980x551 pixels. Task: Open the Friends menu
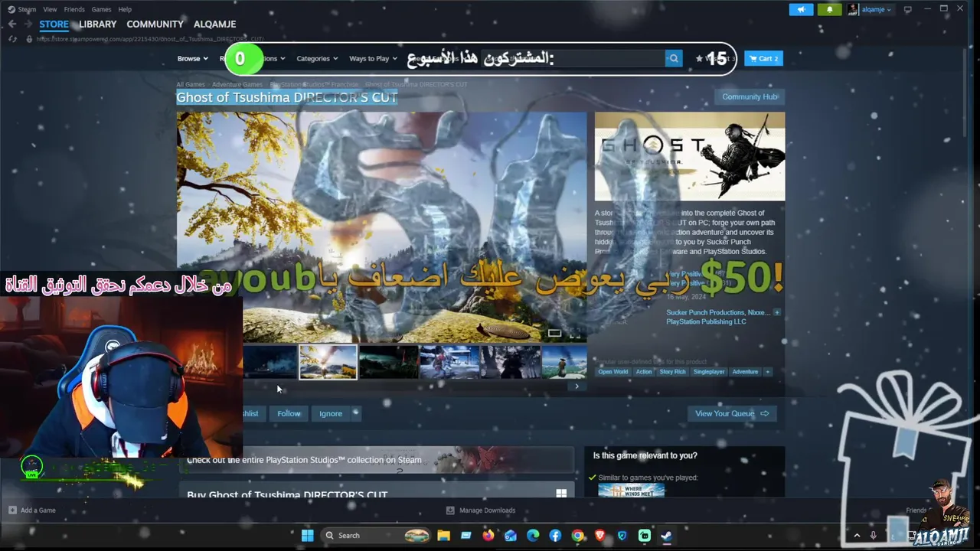(74, 9)
